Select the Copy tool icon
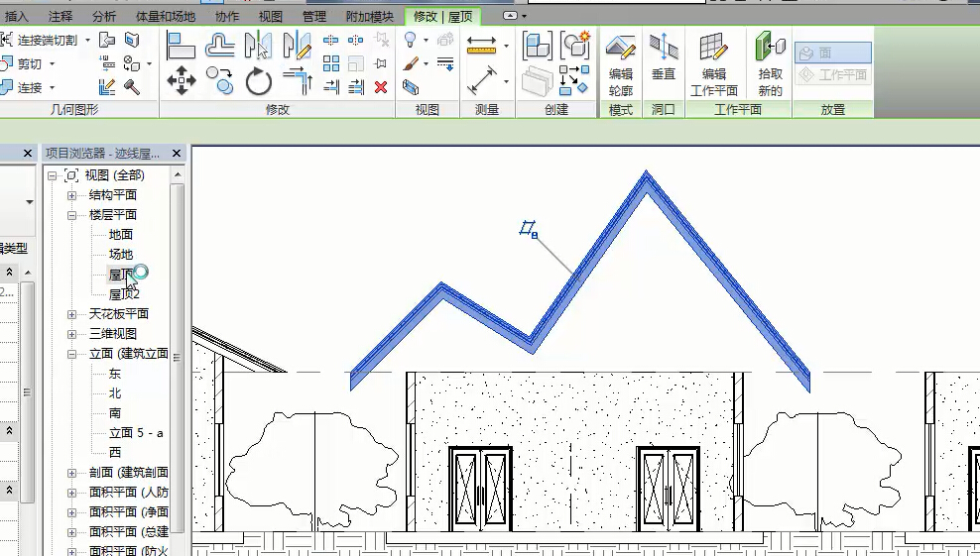980x556 pixels. pos(220,80)
